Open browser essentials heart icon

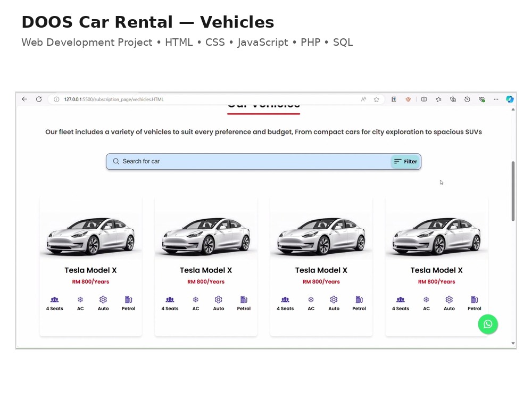click(x=481, y=99)
